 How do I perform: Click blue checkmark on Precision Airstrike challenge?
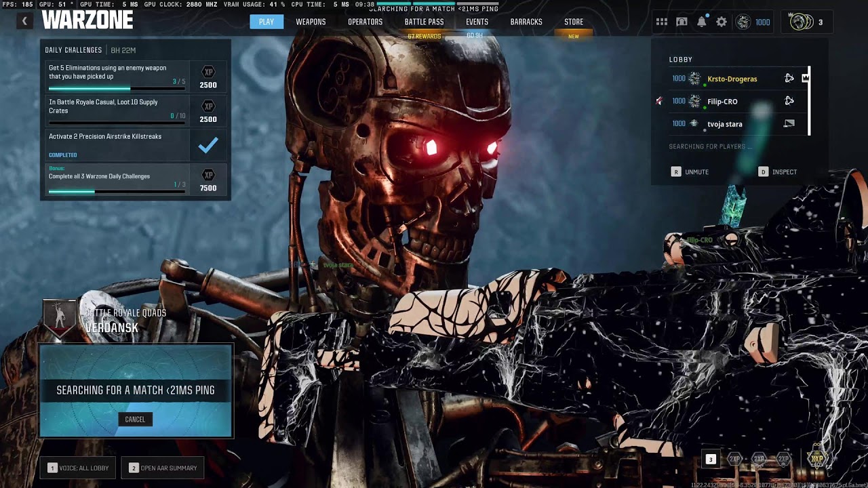tap(208, 144)
